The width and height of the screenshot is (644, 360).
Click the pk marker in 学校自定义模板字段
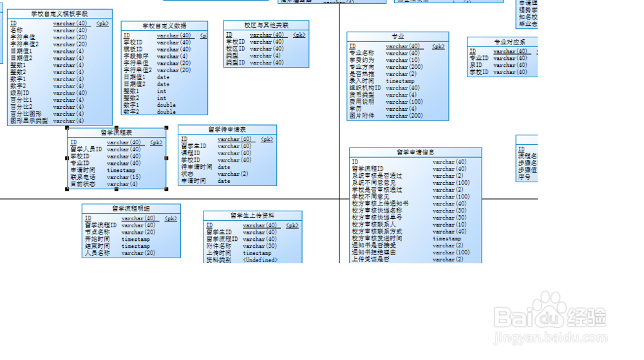click(x=102, y=23)
